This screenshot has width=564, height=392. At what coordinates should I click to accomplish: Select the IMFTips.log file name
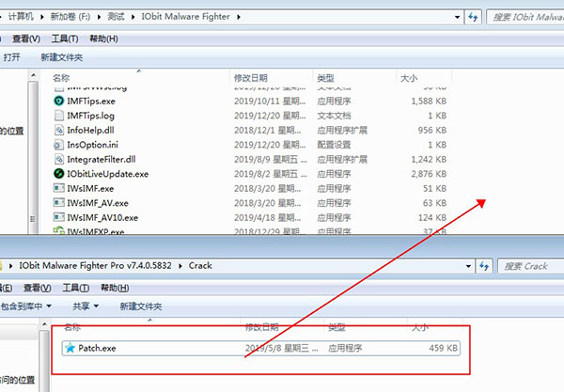90,116
